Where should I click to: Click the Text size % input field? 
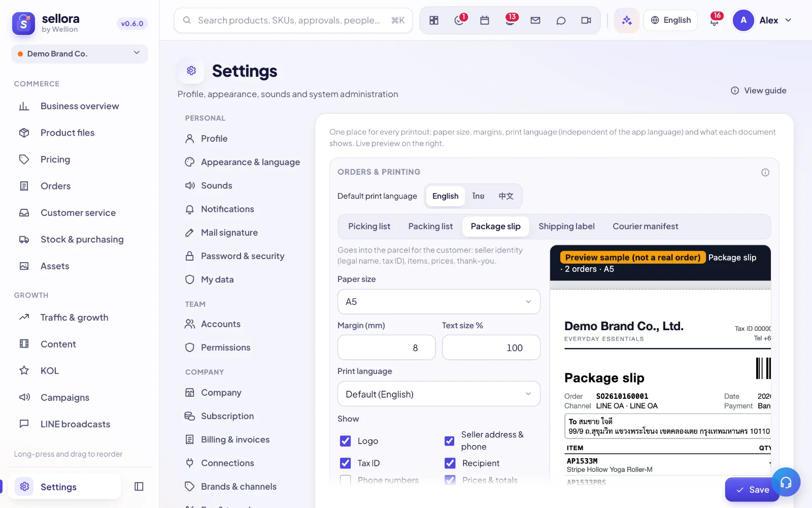[491, 347]
